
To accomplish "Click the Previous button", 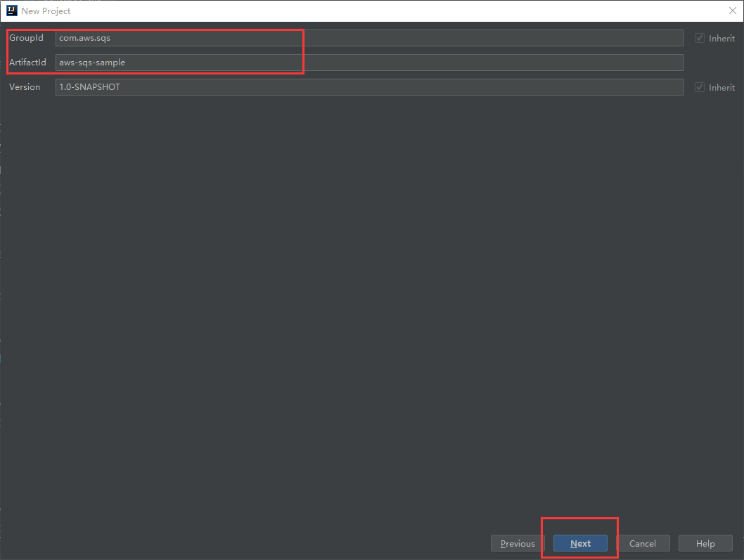I will pyautogui.click(x=517, y=543).
